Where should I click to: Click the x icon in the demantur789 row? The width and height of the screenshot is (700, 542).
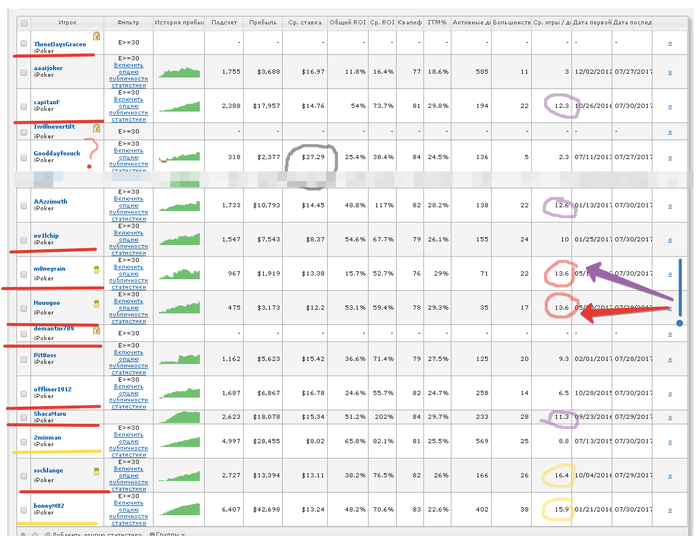pyautogui.click(x=670, y=334)
